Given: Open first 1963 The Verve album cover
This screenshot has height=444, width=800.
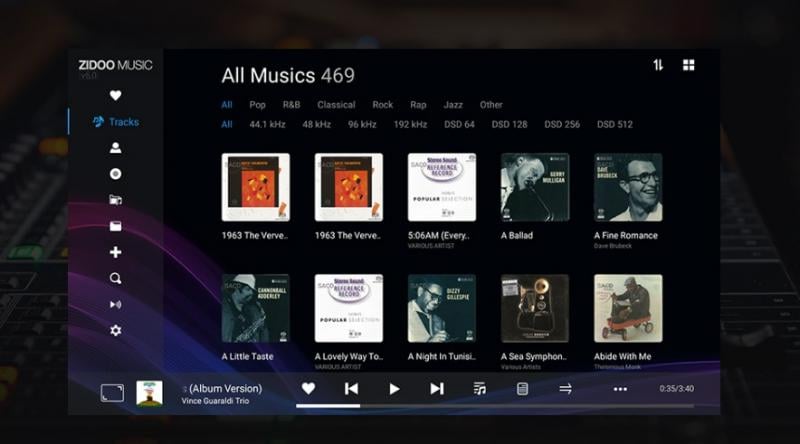Looking at the screenshot, I should click(256, 187).
